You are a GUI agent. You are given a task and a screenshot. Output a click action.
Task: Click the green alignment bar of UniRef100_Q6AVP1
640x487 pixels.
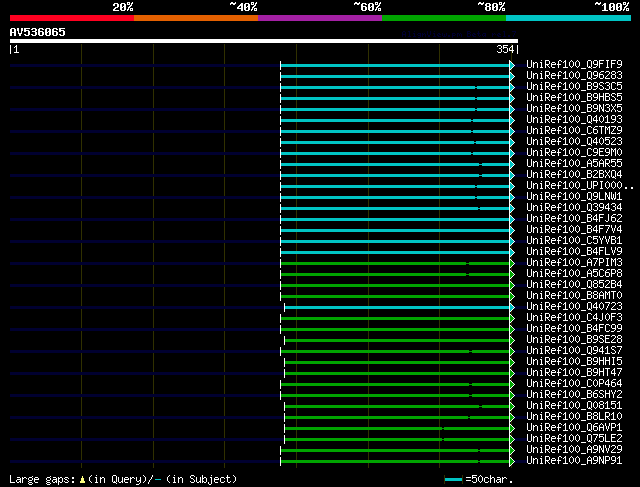point(397,429)
